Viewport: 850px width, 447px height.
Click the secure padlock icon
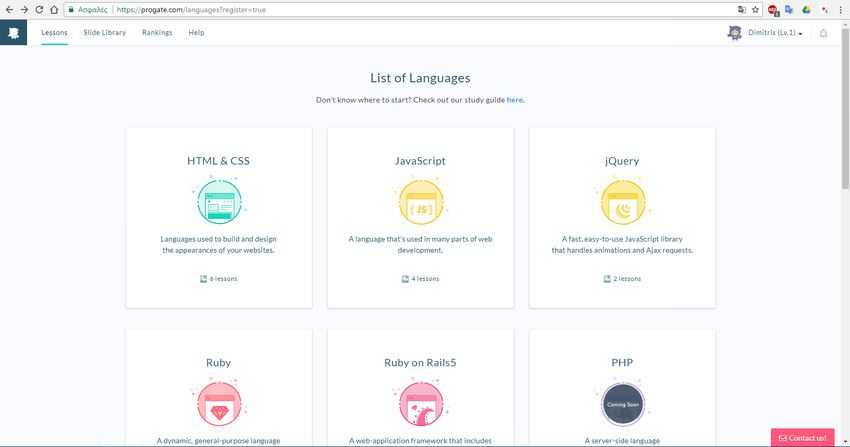tap(71, 10)
